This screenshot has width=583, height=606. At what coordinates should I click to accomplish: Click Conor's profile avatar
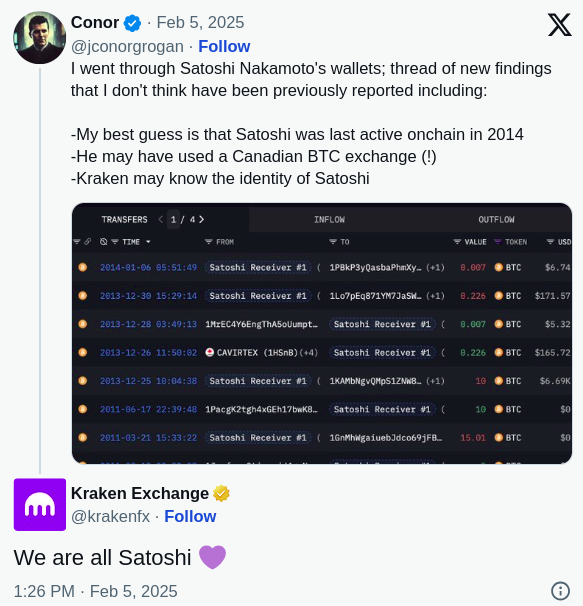click(x=39, y=37)
